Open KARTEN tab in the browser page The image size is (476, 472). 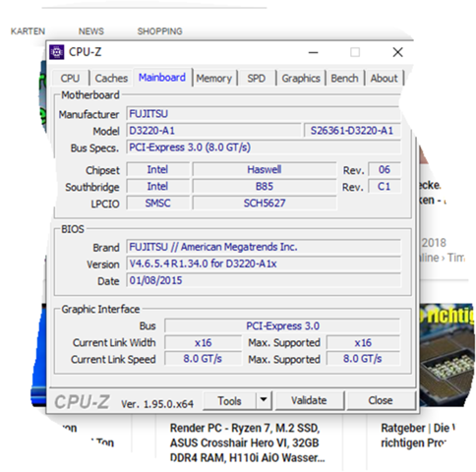pos(28,31)
